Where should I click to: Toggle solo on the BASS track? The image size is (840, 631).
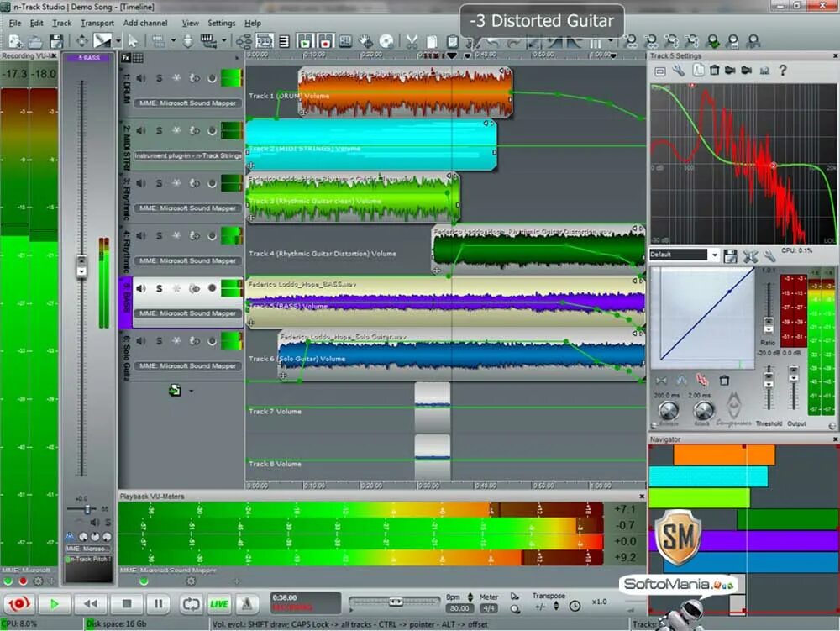(159, 288)
